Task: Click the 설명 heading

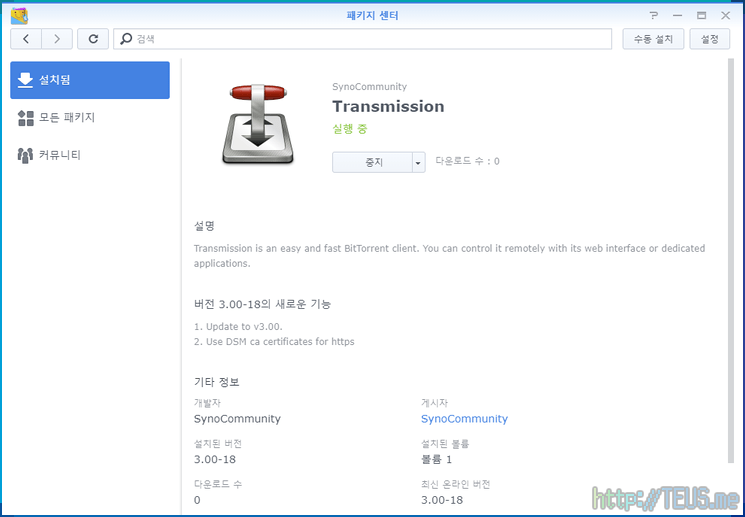Action: tap(204, 226)
